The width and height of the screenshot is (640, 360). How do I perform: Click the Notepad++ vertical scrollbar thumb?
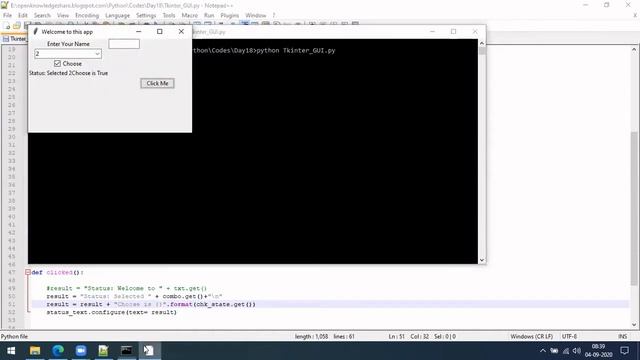point(634,208)
